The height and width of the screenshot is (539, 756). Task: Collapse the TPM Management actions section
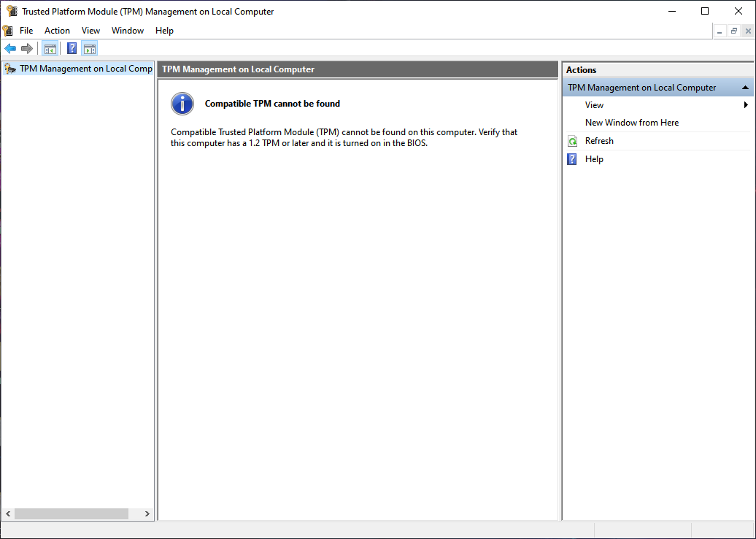click(745, 88)
